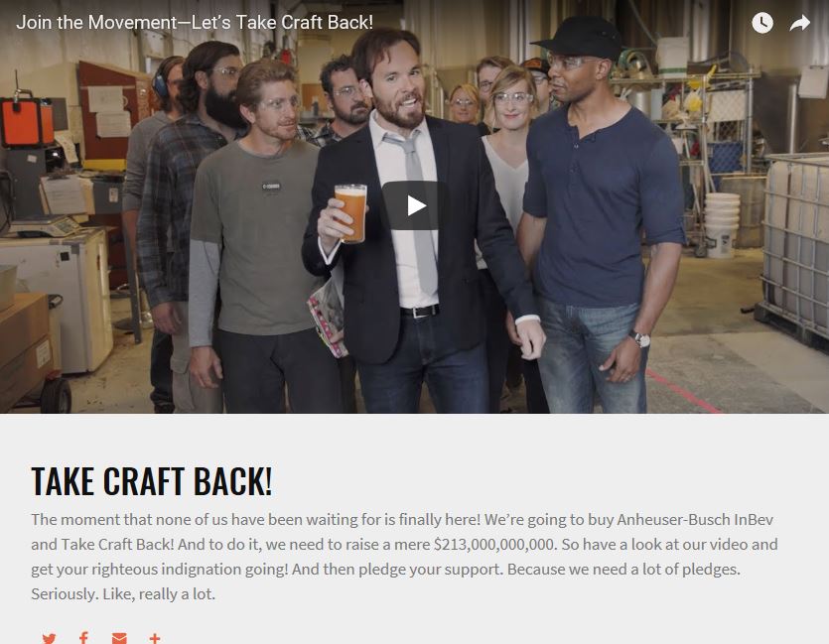Click 'Anheuser-Busch InBev' in the description
Screen dimensions: 829x644
coord(695,519)
